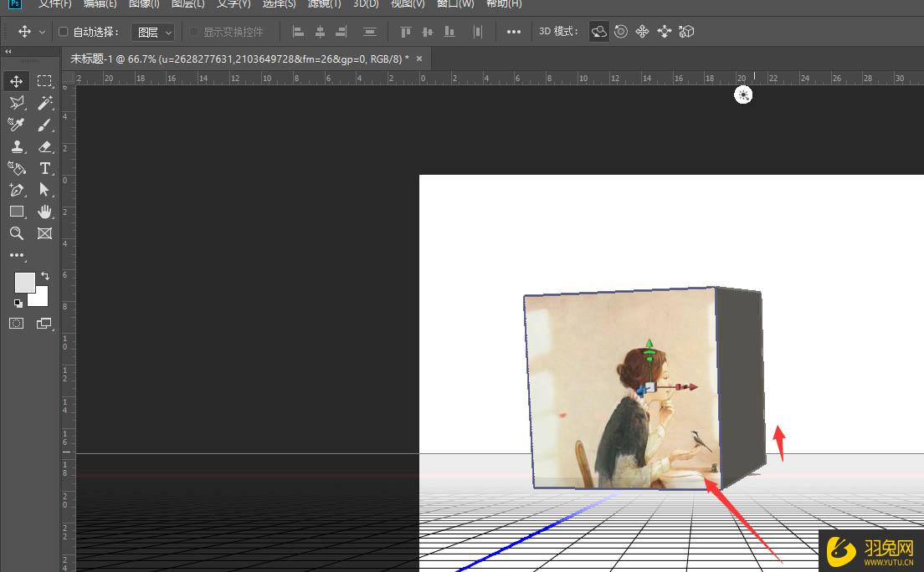The width and height of the screenshot is (924, 572).
Task: Enable the 自动选择 checkbox
Action: (x=63, y=31)
